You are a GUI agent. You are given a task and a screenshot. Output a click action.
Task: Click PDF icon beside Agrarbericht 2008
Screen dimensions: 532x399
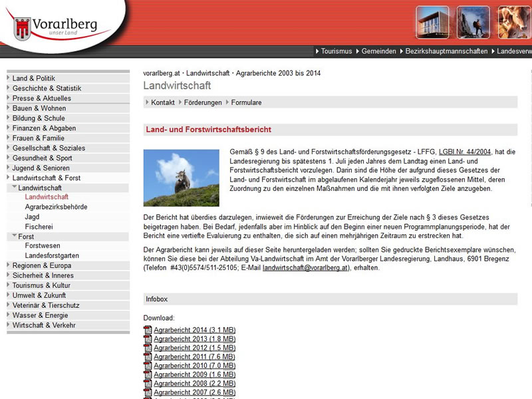(148, 382)
